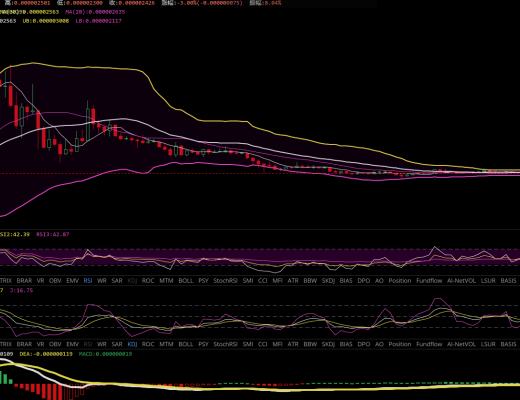Switch to EMV in the row beneath the RSI chart
Screen dimensions: 520x400
(x=72, y=281)
